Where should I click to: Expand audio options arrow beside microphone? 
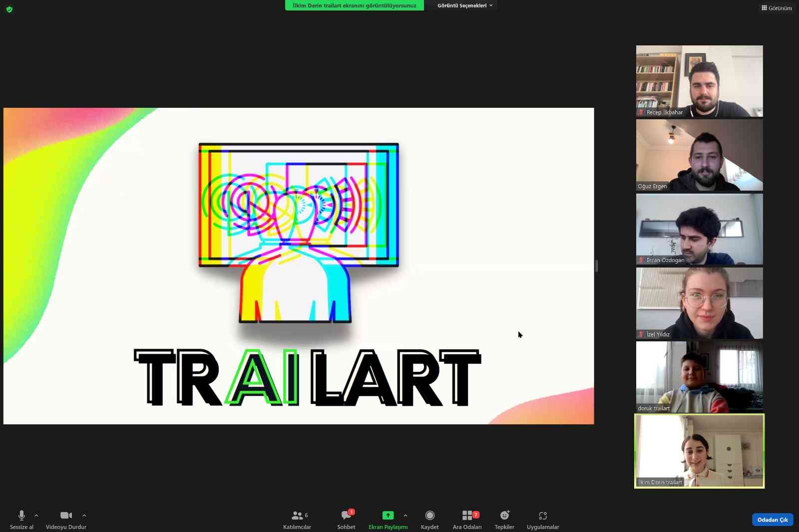[x=36, y=516]
